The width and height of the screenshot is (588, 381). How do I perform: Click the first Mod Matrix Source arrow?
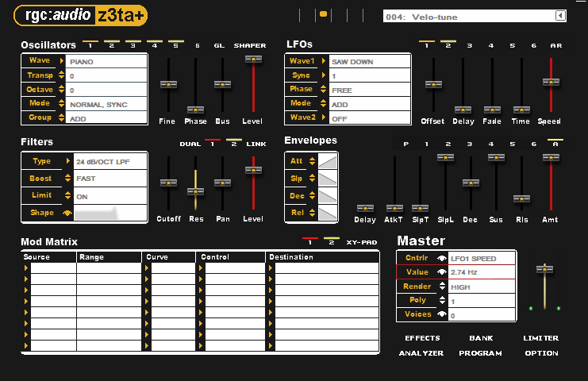(x=26, y=267)
